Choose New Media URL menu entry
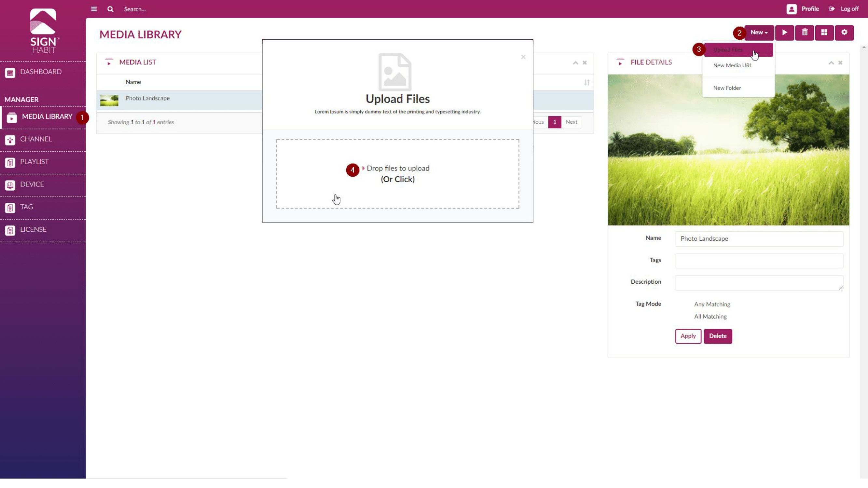 coord(733,65)
